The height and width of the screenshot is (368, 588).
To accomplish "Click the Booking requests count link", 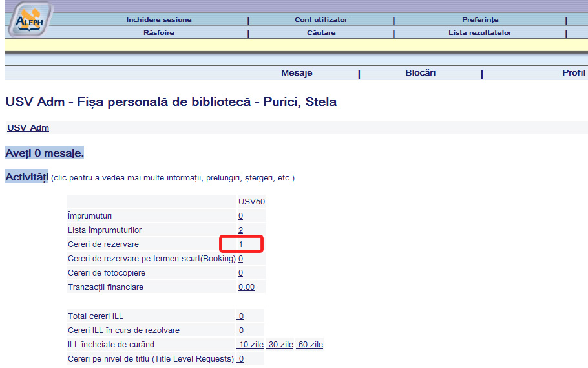I will point(240,259).
